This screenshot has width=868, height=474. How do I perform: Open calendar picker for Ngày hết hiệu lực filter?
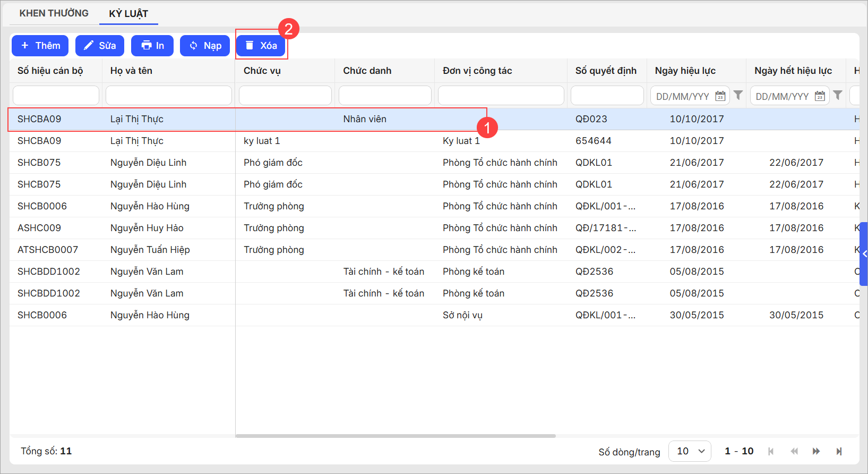click(820, 96)
